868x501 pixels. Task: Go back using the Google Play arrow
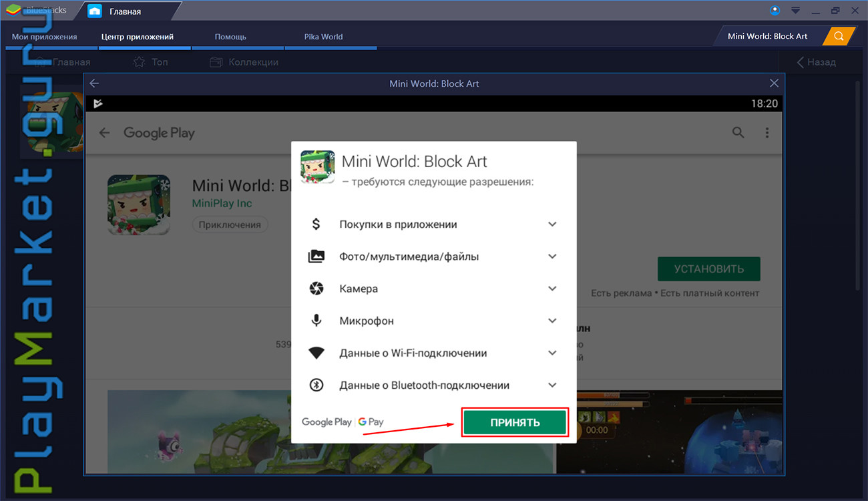pyautogui.click(x=104, y=133)
